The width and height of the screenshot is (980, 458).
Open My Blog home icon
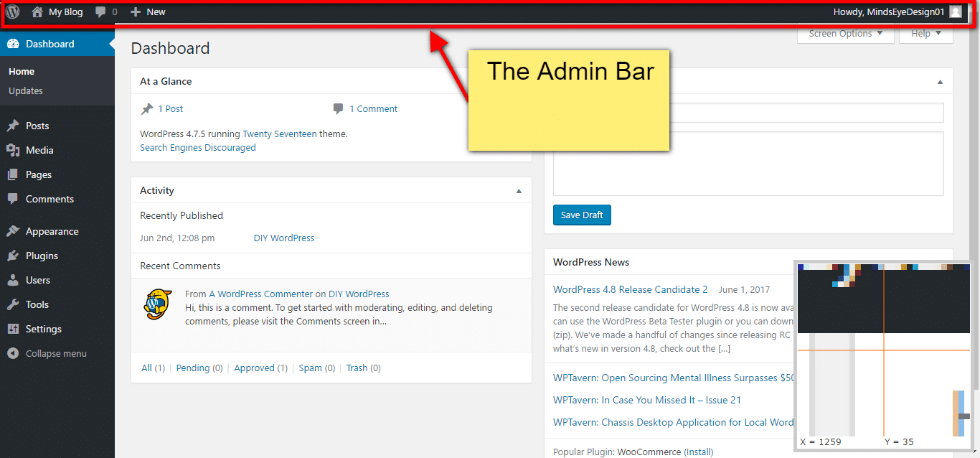(37, 11)
